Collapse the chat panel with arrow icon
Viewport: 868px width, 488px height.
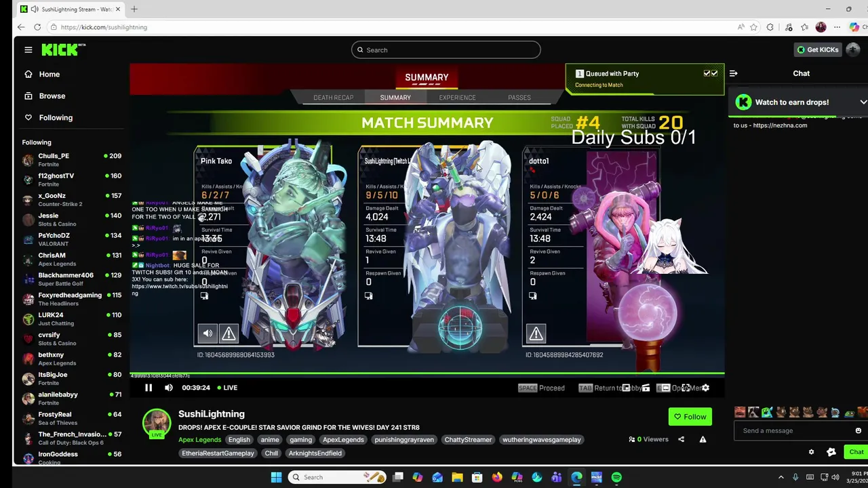[733, 73]
